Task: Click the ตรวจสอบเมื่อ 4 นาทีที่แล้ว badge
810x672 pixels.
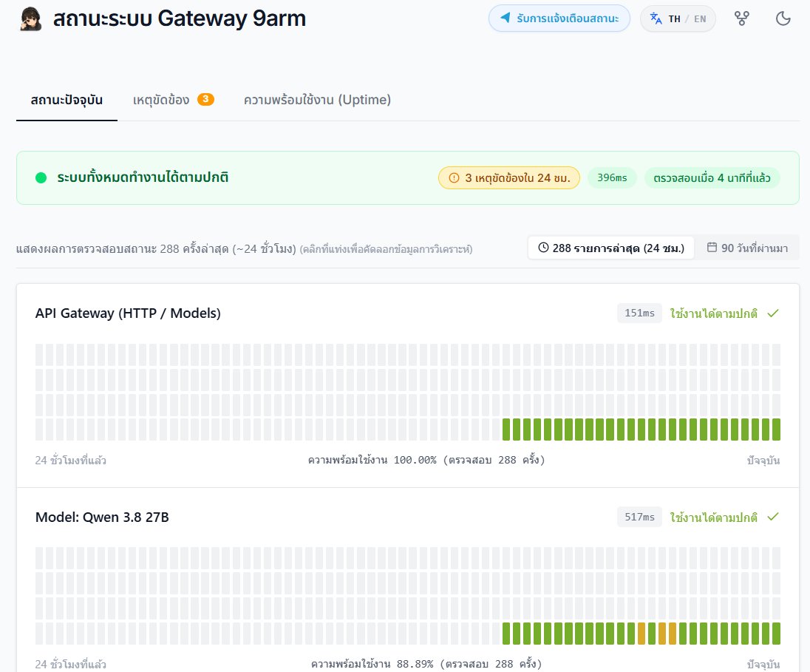Action: (712, 178)
